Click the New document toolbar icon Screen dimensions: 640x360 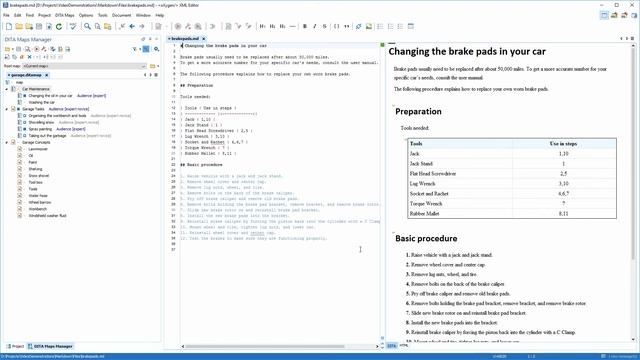(x=9, y=27)
